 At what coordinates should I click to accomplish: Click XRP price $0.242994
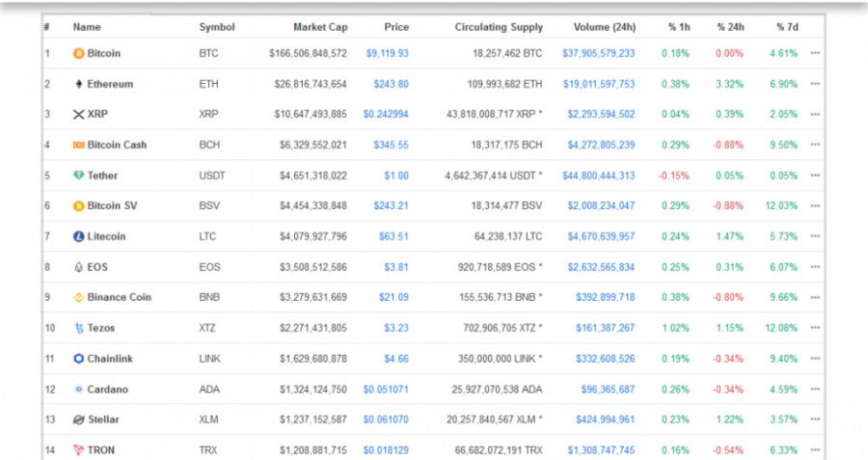[x=386, y=114]
